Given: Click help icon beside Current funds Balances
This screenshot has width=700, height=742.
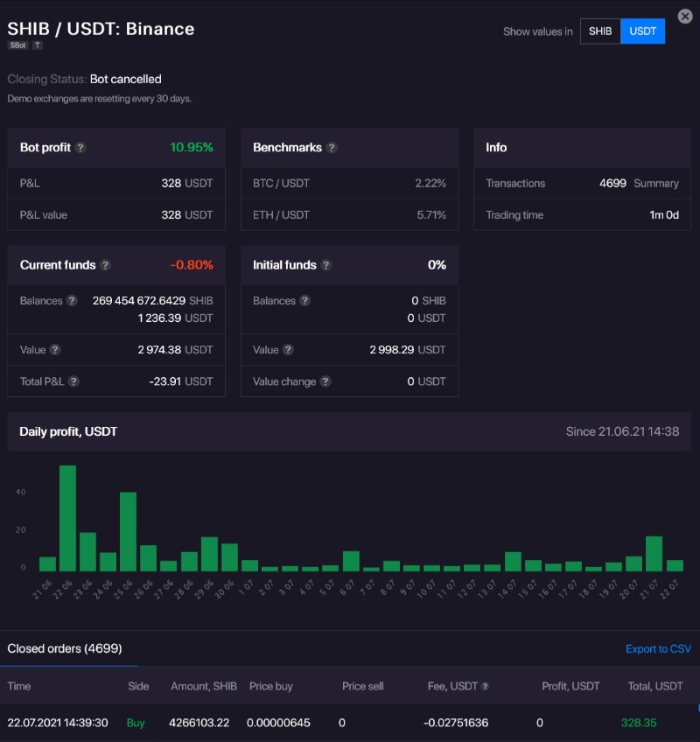Looking at the screenshot, I should [x=72, y=300].
